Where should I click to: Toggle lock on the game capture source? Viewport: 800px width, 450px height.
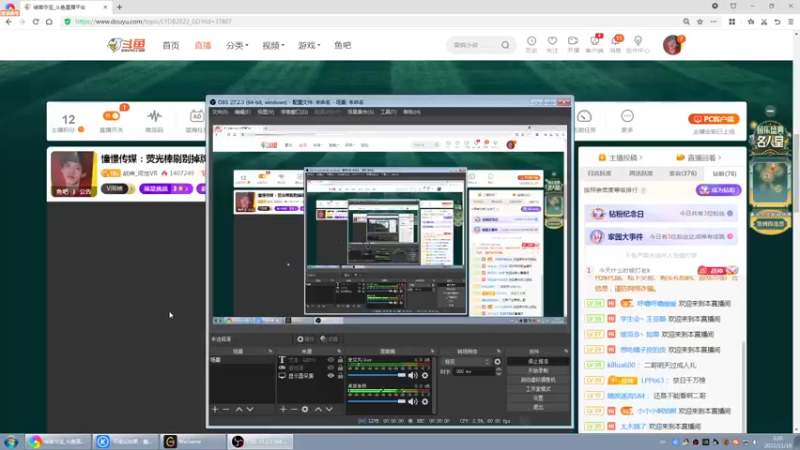coord(340,368)
